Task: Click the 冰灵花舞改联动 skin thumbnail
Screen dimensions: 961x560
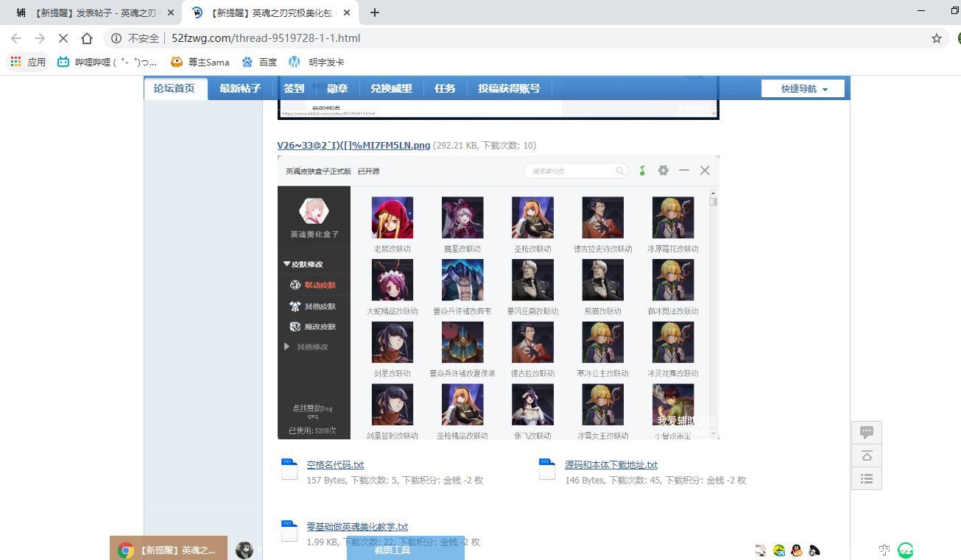Action: [x=673, y=342]
